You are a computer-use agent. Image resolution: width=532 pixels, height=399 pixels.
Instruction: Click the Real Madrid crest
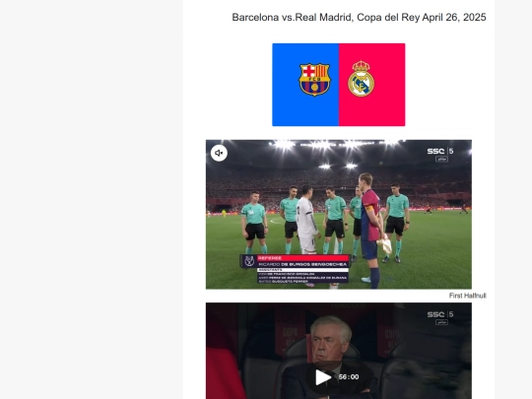tap(361, 79)
